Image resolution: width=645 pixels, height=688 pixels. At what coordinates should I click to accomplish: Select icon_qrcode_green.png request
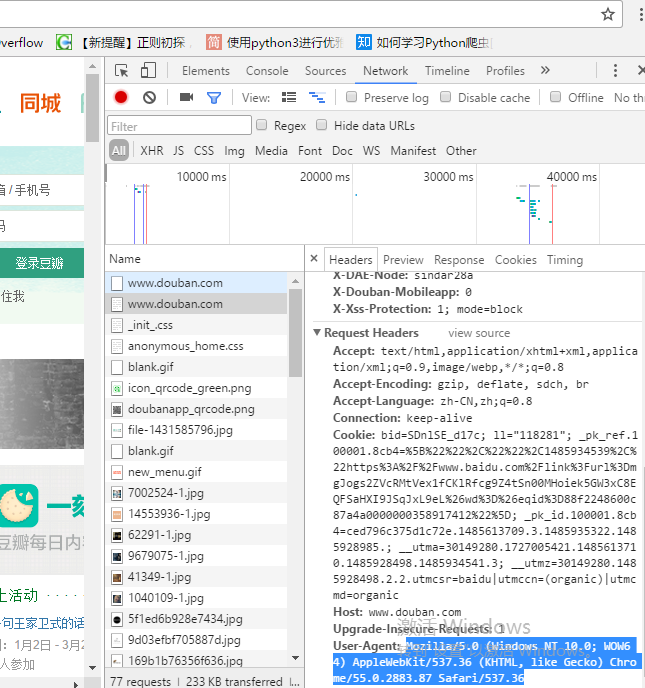coord(196,388)
